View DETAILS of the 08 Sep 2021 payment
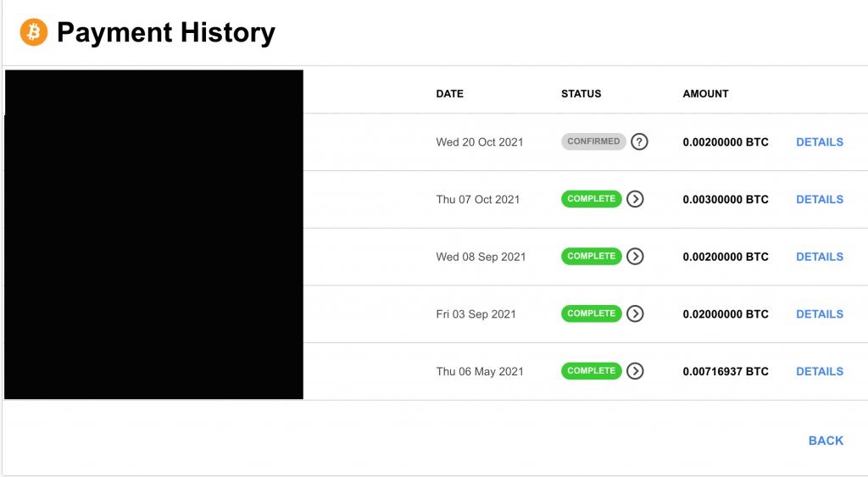 820,257
